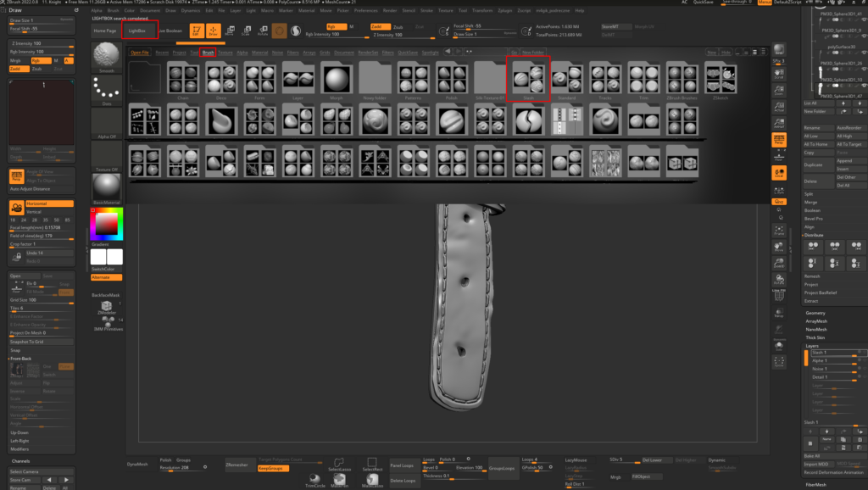Viewport: 868px width, 490px height.
Task: Open the Chain brush folder
Action: coord(183,81)
